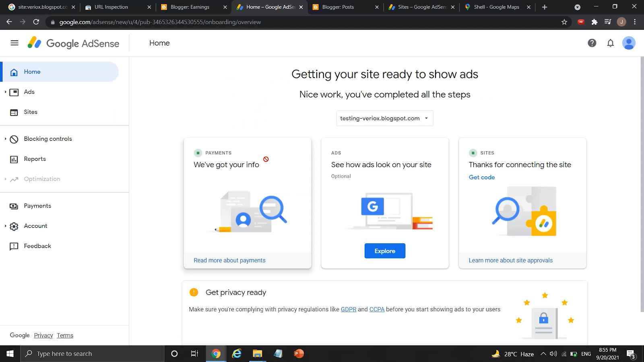The width and height of the screenshot is (644, 362).
Task: Click the address bar URL
Action: tap(160, 22)
